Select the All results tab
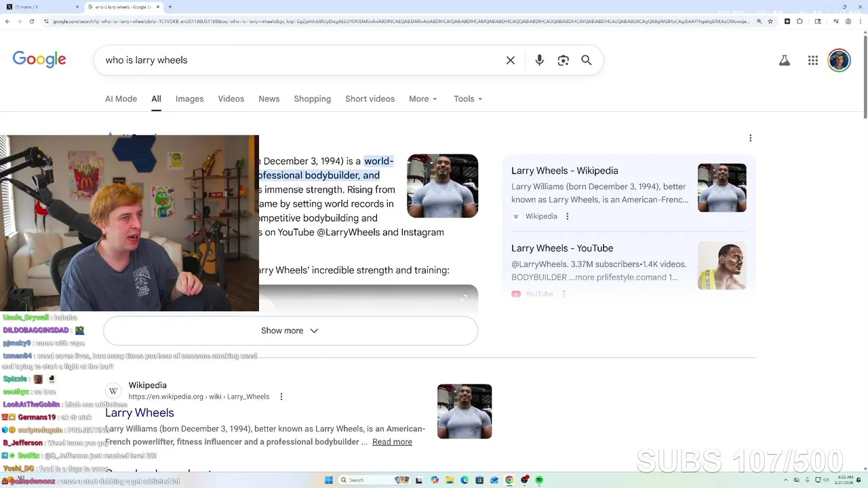868x488 pixels. [x=156, y=99]
